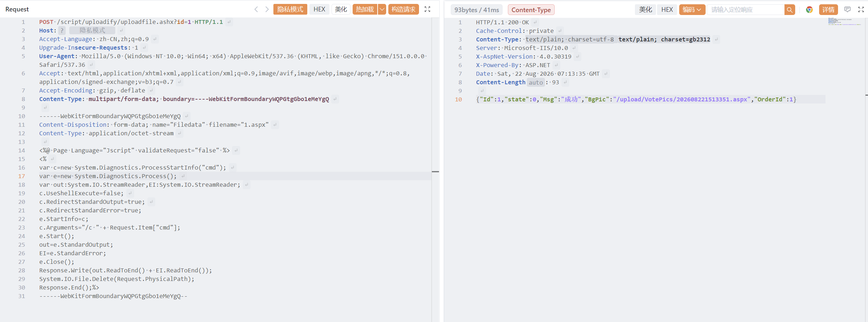Click the 热加载 button

pyautogui.click(x=365, y=9)
